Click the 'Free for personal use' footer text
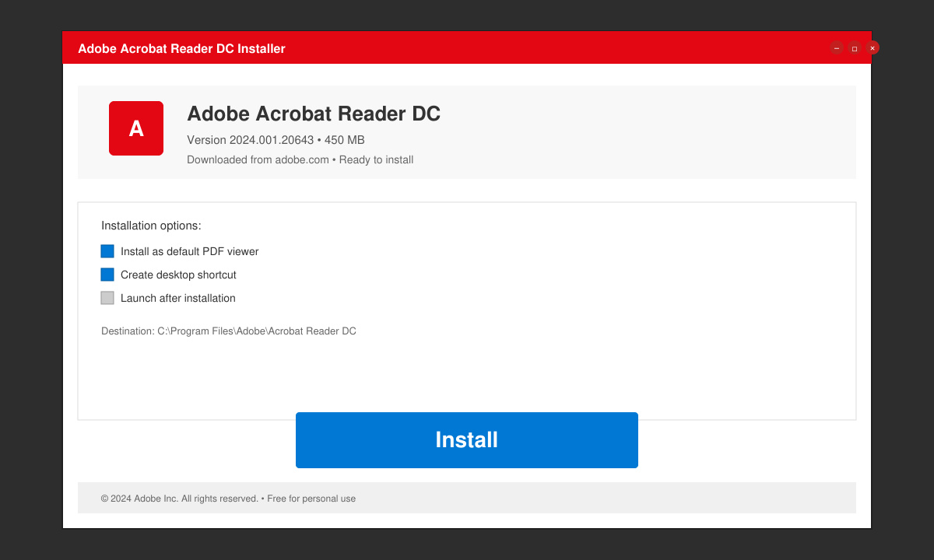The width and height of the screenshot is (934, 560). pyautogui.click(x=311, y=499)
